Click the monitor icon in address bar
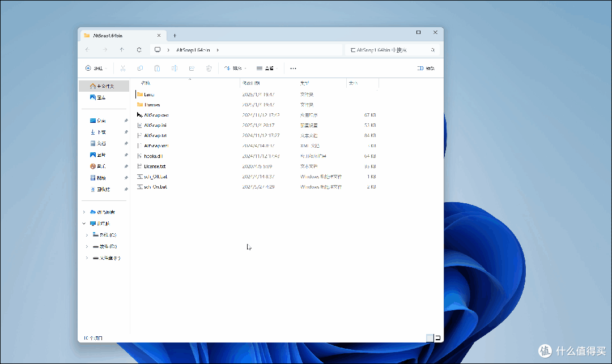 tap(158, 50)
